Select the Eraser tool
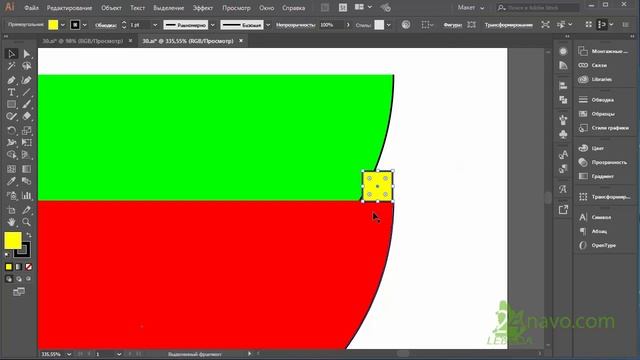Viewport: 640px width, 360px height. (27, 117)
